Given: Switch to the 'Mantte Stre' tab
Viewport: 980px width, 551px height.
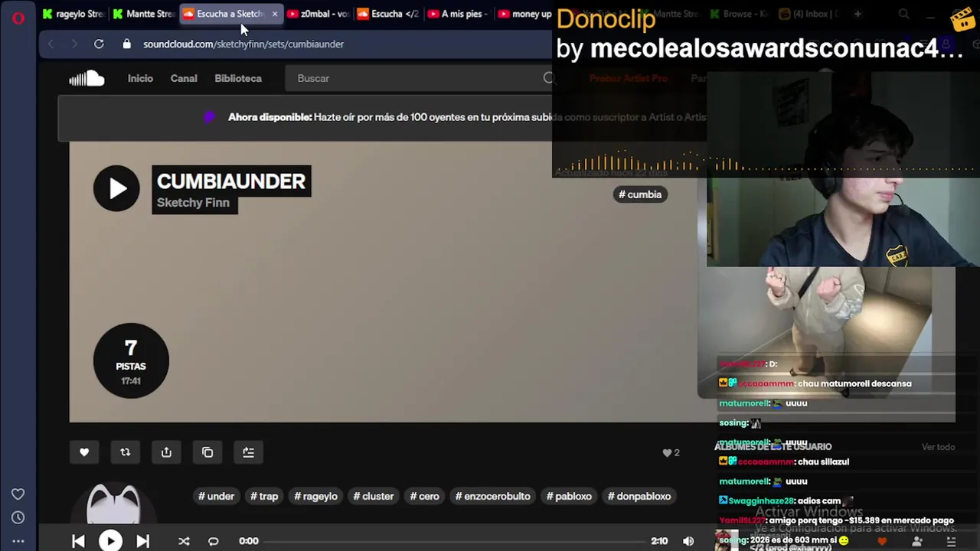Looking at the screenshot, I should 144,14.
